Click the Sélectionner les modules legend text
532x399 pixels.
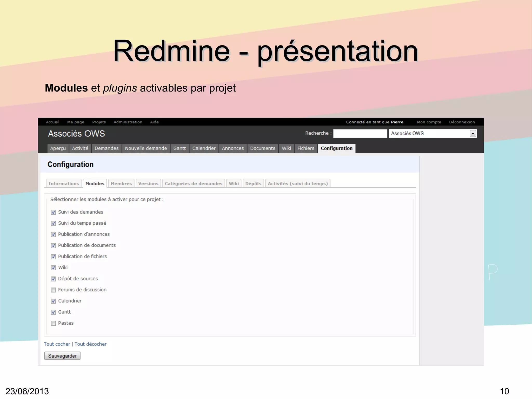tap(107, 199)
